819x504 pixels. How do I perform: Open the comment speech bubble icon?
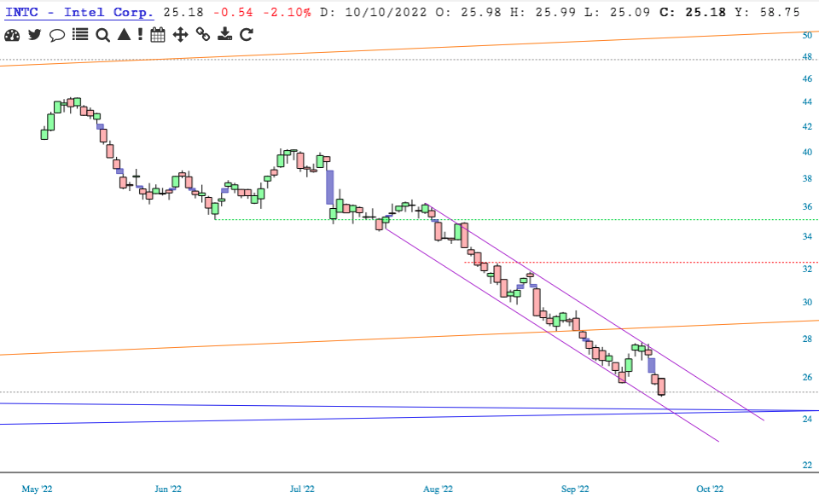coord(57,35)
